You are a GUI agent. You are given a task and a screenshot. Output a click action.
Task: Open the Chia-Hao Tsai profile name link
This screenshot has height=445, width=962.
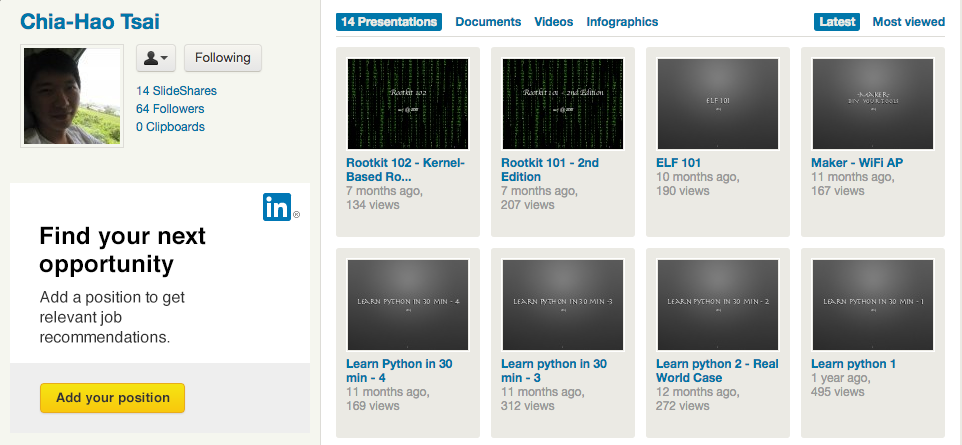(90, 22)
